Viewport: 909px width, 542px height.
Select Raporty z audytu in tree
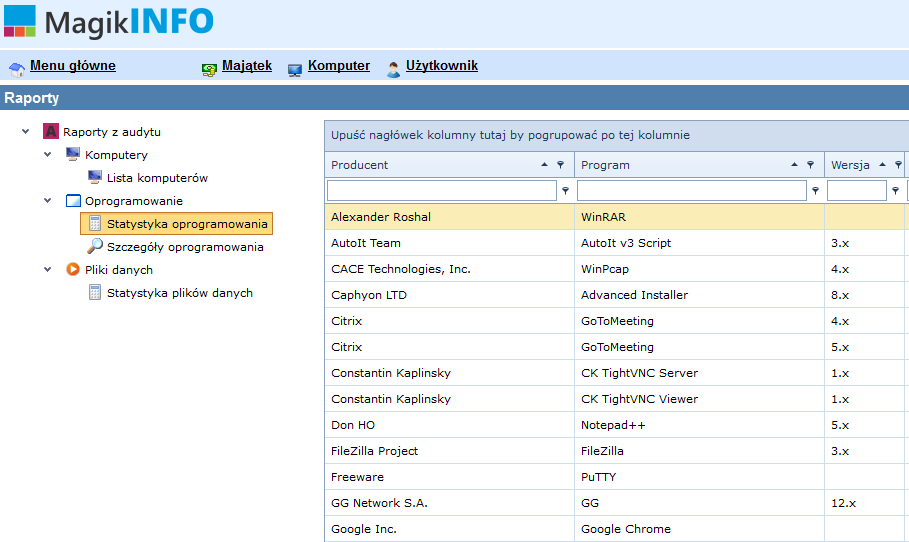click(112, 132)
